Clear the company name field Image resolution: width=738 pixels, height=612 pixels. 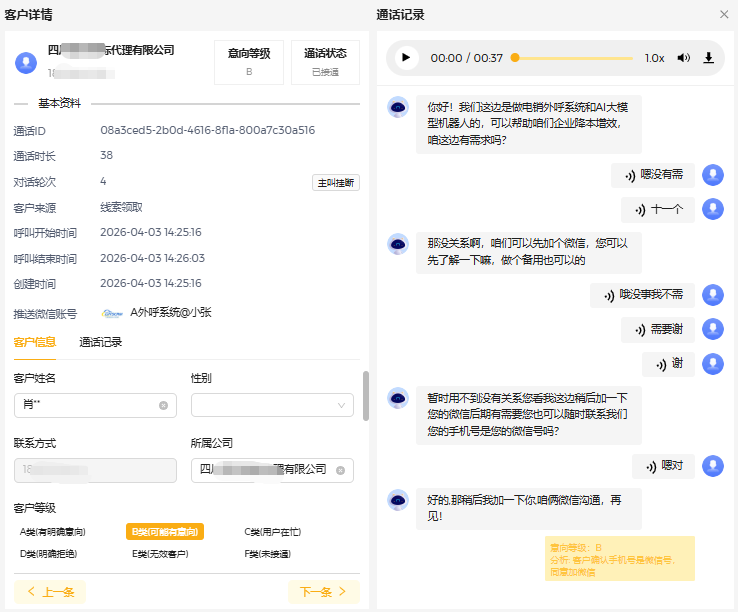click(340, 470)
